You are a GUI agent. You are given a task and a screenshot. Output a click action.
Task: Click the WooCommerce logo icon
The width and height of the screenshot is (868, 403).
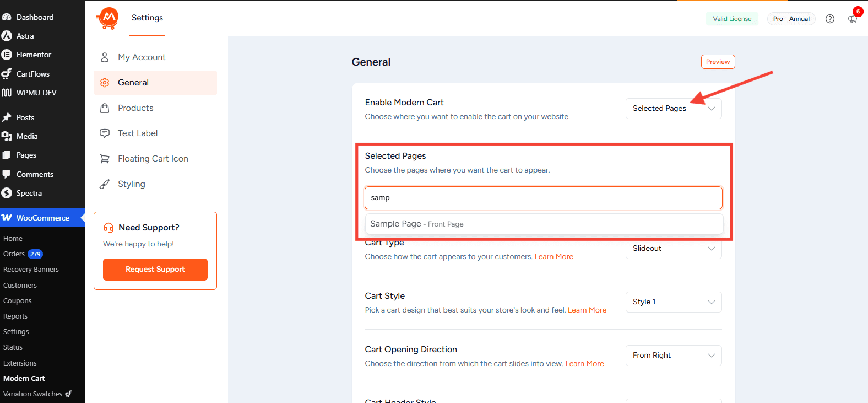point(7,218)
